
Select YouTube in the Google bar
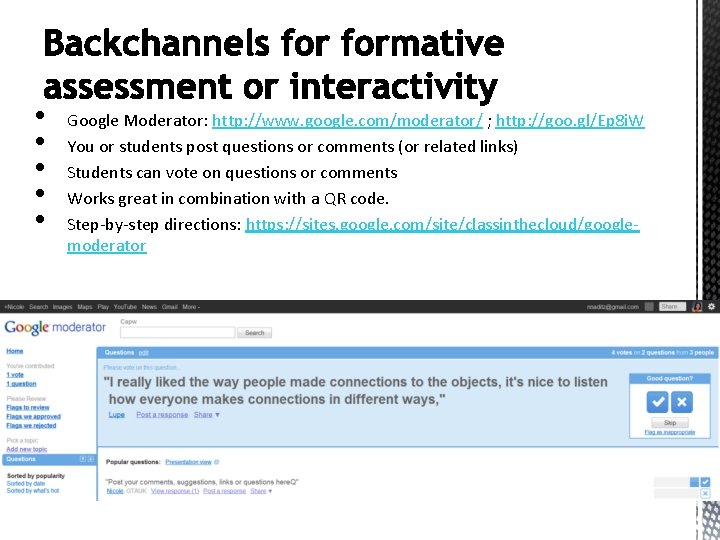click(125, 307)
